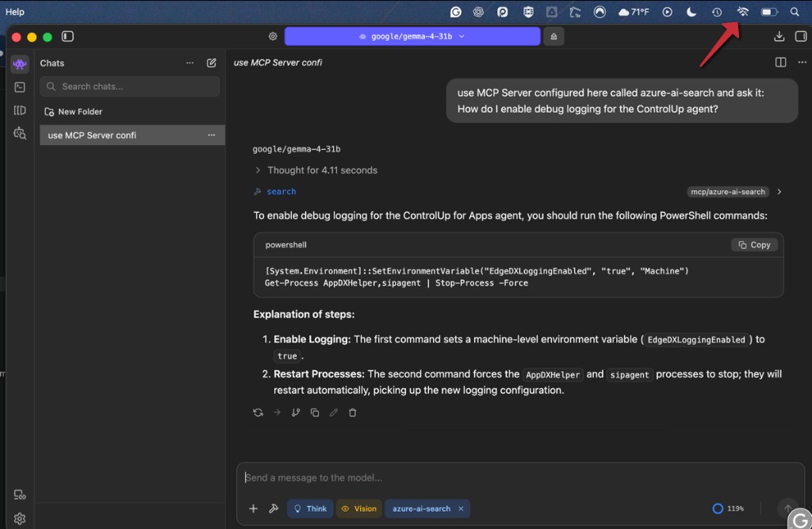Toggle Think mode
812x529 pixels.
[310, 508]
